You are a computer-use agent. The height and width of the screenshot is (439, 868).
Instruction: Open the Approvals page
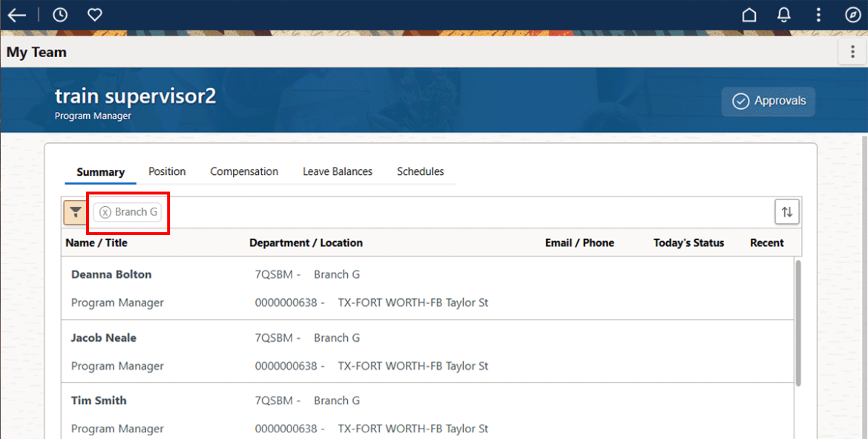click(x=768, y=101)
